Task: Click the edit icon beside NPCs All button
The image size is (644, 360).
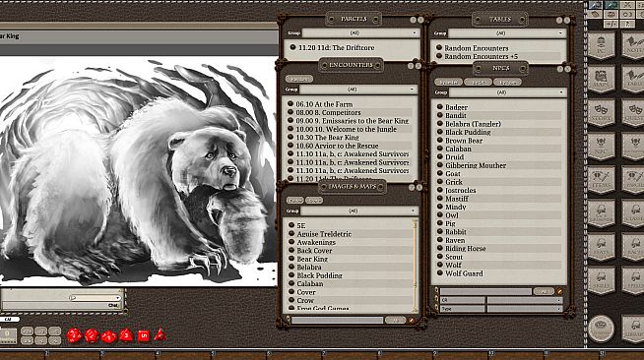Action: (559, 291)
